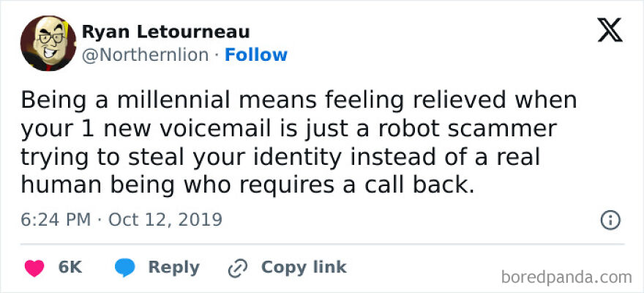Click the Ryan Letourneau display name
This screenshot has width=644, height=293.
[165, 32]
